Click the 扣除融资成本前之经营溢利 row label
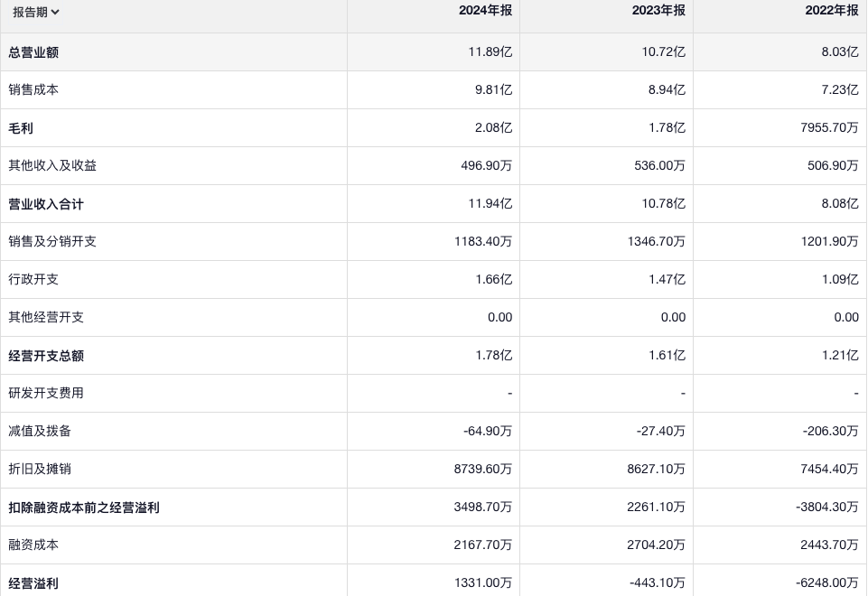Image resolution: width=868 pixels, height=596 pixels. (x=84, y=508)
